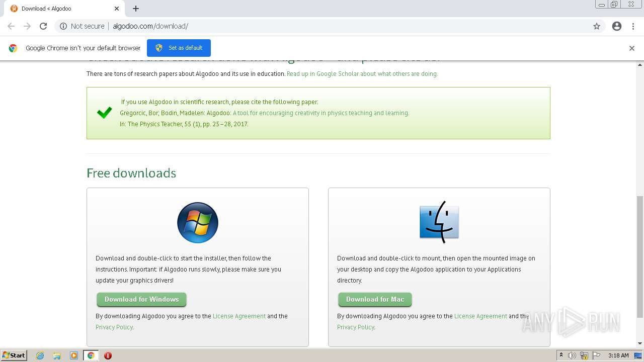Open site info next to Not secure
Image resolution: width=644 pixels, height=362 pixels.
63,26
